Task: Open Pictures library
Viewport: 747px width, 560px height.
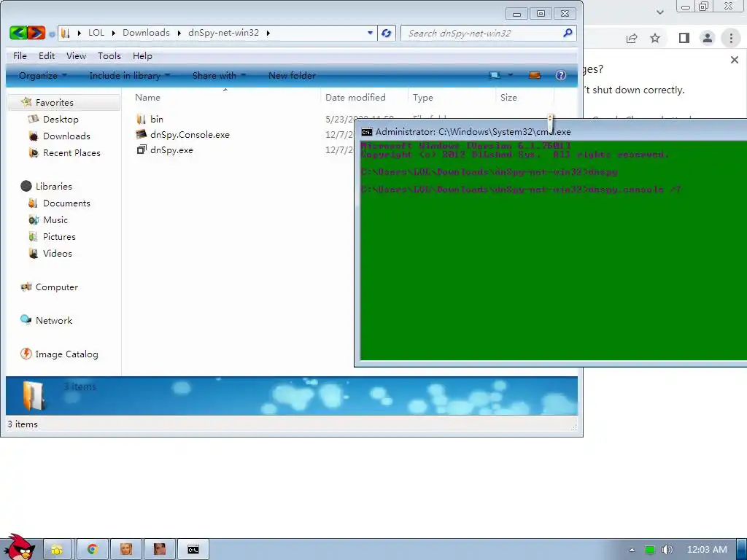Action: coord(58,237)
